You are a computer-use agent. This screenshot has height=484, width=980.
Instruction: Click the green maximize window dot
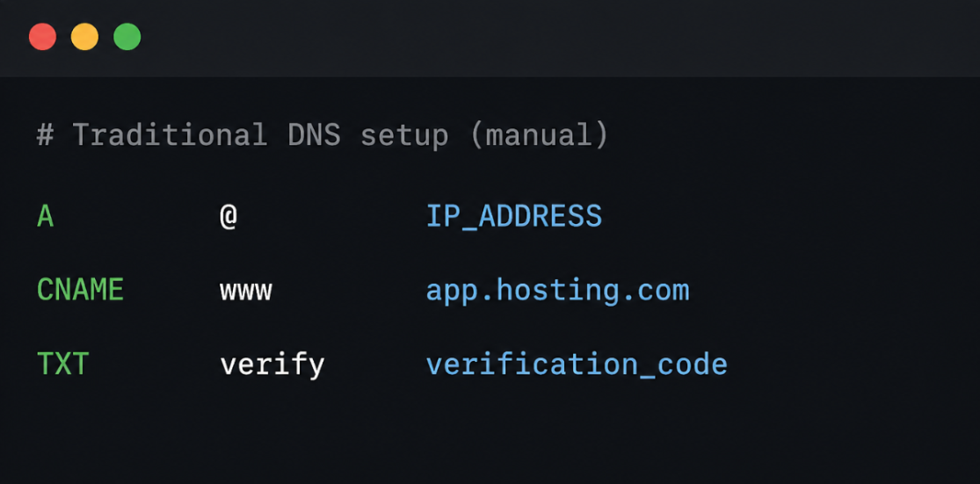pyautogui.click(x=127, y=37)
